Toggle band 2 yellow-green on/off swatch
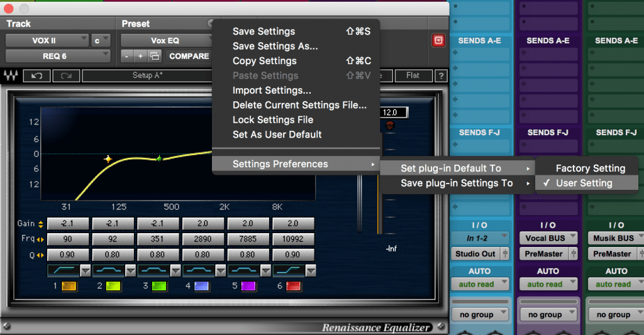Image resolution: width=644 pixels, height=335 pixels. point(113,286)
